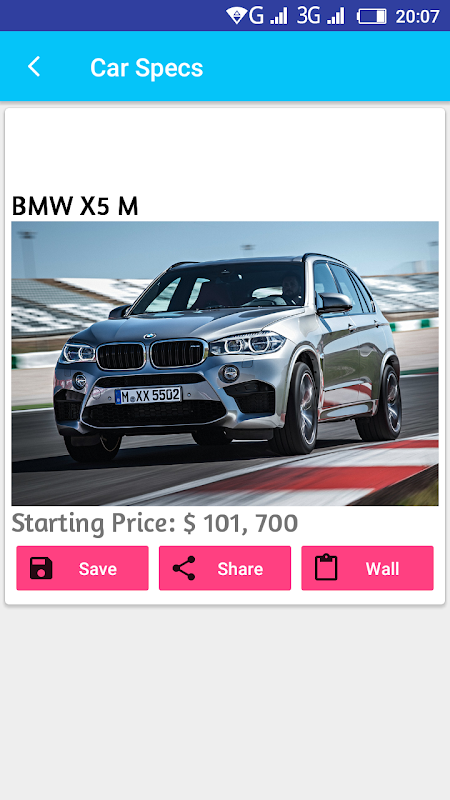Go back using the arrow icon

coord(34,67)
